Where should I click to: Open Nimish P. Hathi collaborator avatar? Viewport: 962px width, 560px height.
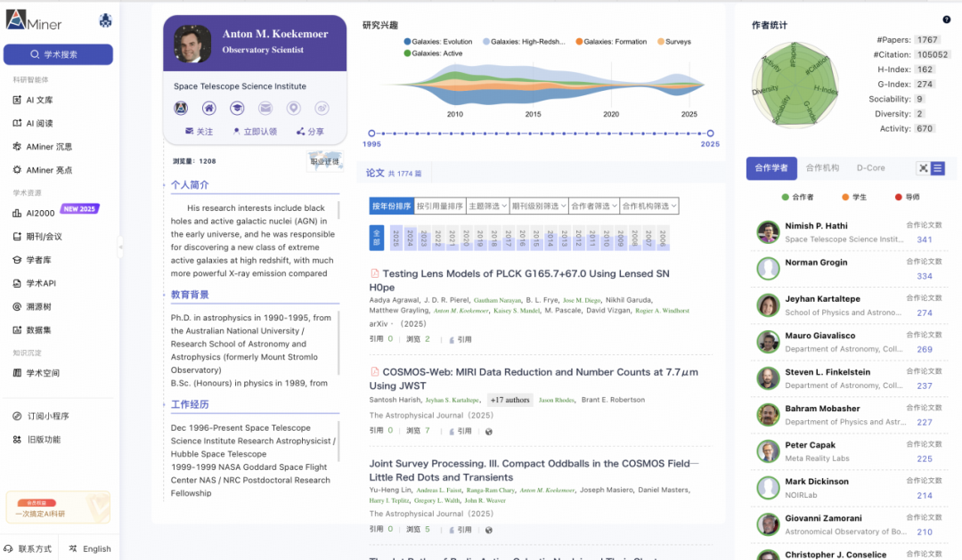click(768, 232)
